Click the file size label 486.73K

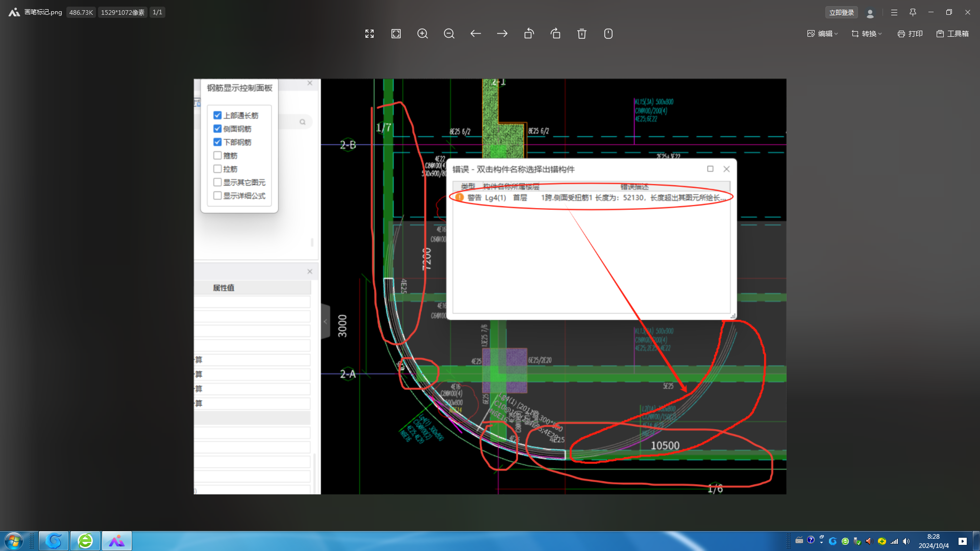[x=81, y=12]
